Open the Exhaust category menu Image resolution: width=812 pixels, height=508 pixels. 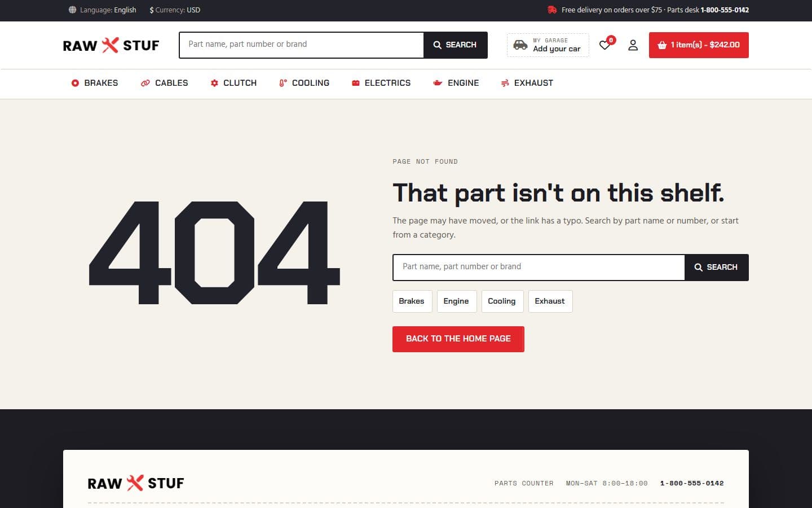tap(527, 83)
